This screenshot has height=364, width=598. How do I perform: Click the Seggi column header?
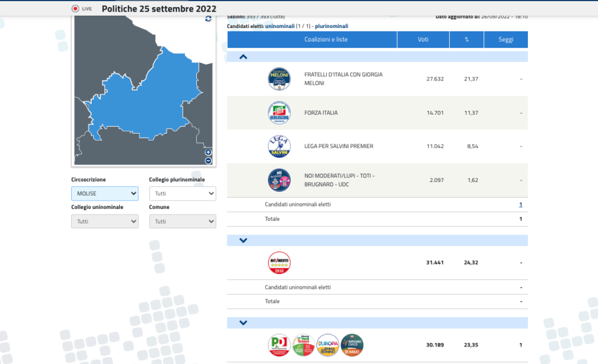tap(506, 40)
